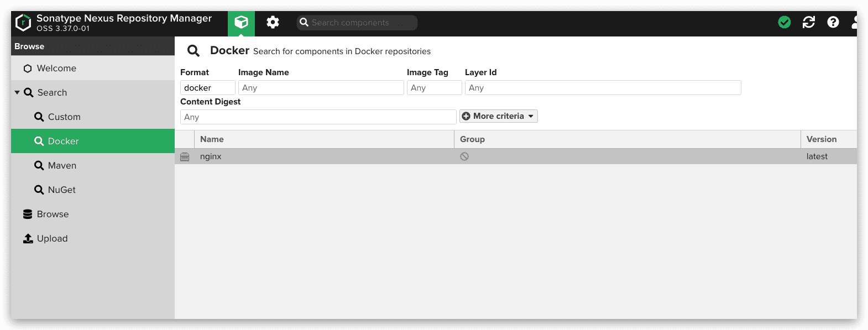This screenshot has height=330, width=868.
Task: Open Maven search in sidebar
Action: 62,166
